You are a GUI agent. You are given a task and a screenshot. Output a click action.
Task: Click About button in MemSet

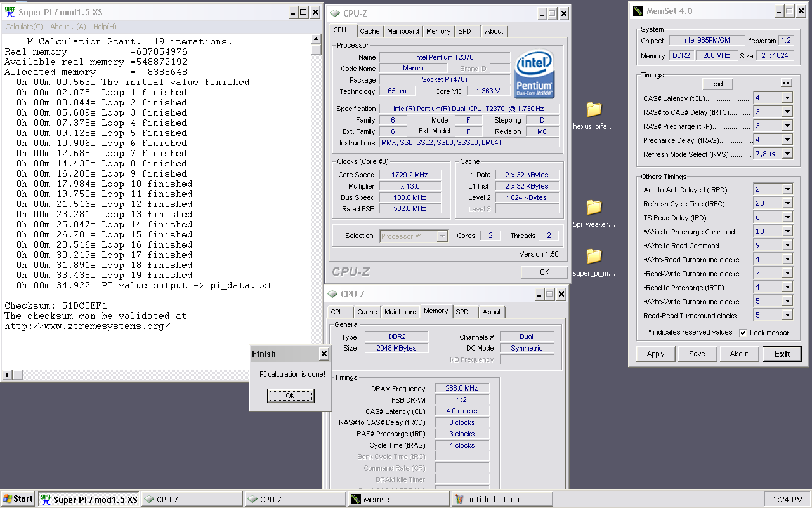[738, 354]
